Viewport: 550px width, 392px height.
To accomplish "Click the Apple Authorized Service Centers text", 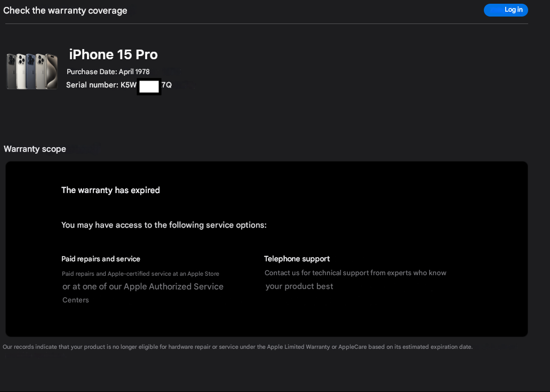I will [142, 286].
